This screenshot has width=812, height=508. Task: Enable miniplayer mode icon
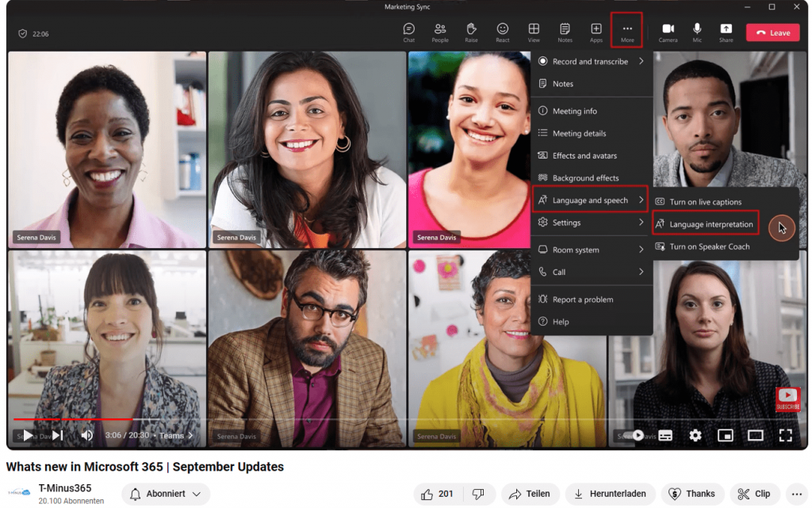725,436
